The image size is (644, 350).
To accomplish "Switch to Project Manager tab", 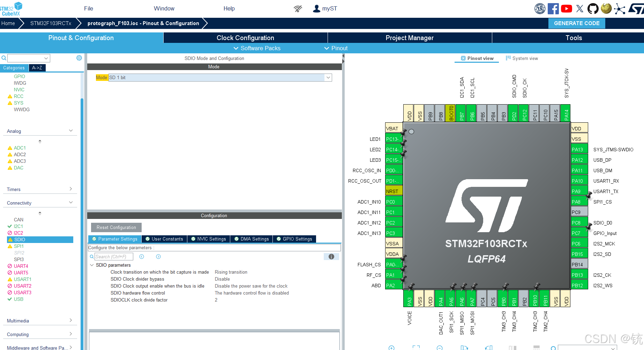I will point(410,38).
